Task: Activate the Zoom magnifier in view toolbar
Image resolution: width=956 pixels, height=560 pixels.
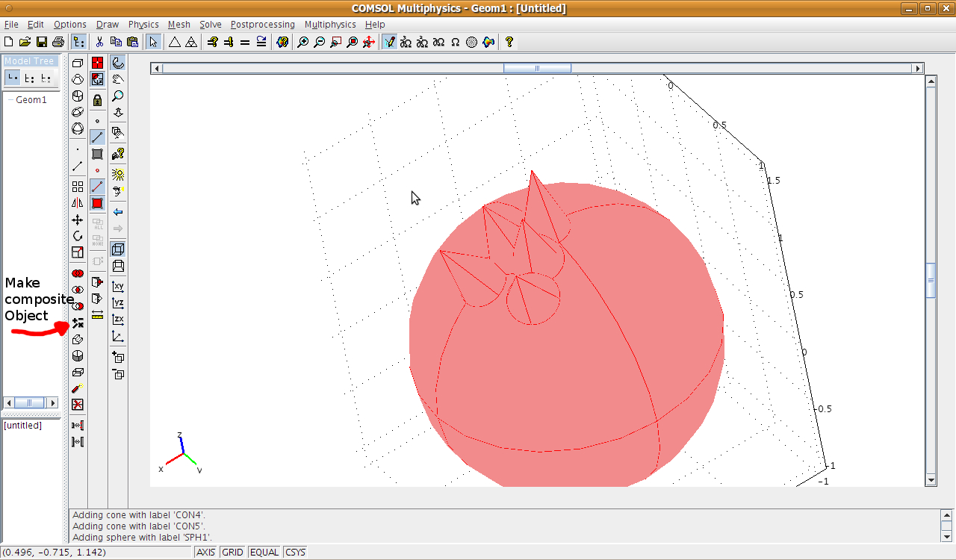Action: (x=118, y=96)
